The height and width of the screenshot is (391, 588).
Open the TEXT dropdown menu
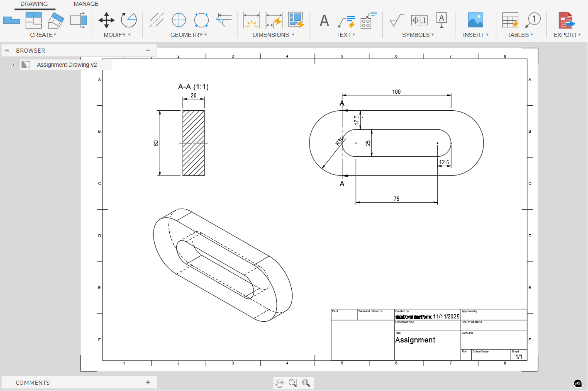(x=346, y=35)
